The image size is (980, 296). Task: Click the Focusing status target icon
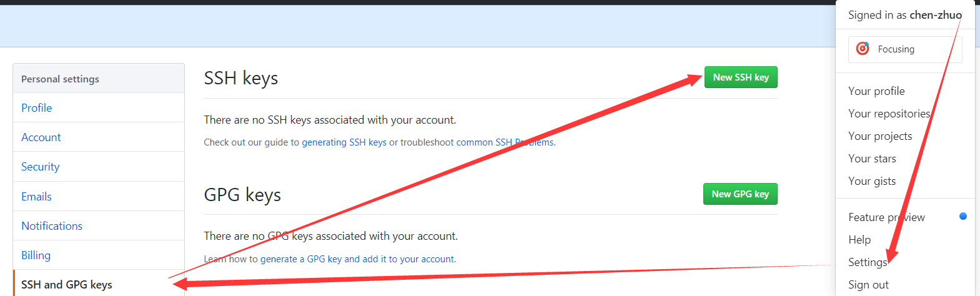pos(863,49)
